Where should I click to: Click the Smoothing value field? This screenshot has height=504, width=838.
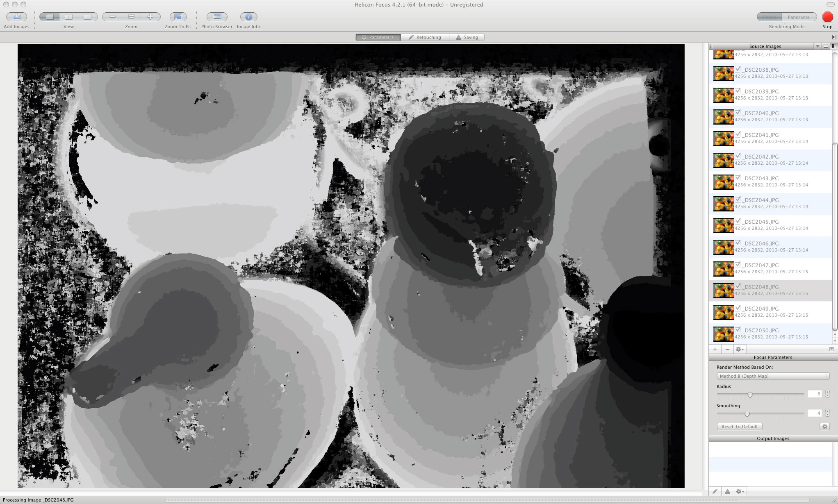click(815, 413)
